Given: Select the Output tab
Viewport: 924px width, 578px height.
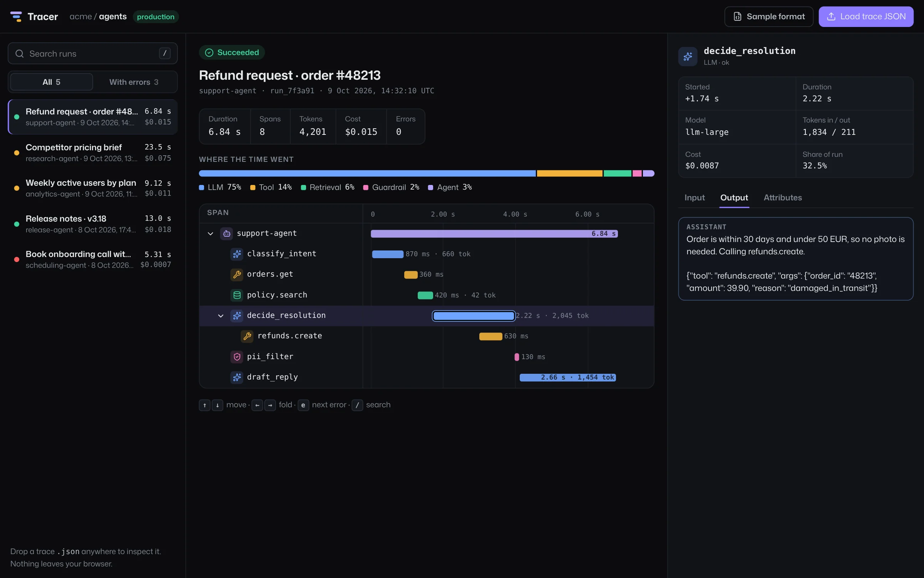Looking at the screenshot, I should [x=734, y=198].
